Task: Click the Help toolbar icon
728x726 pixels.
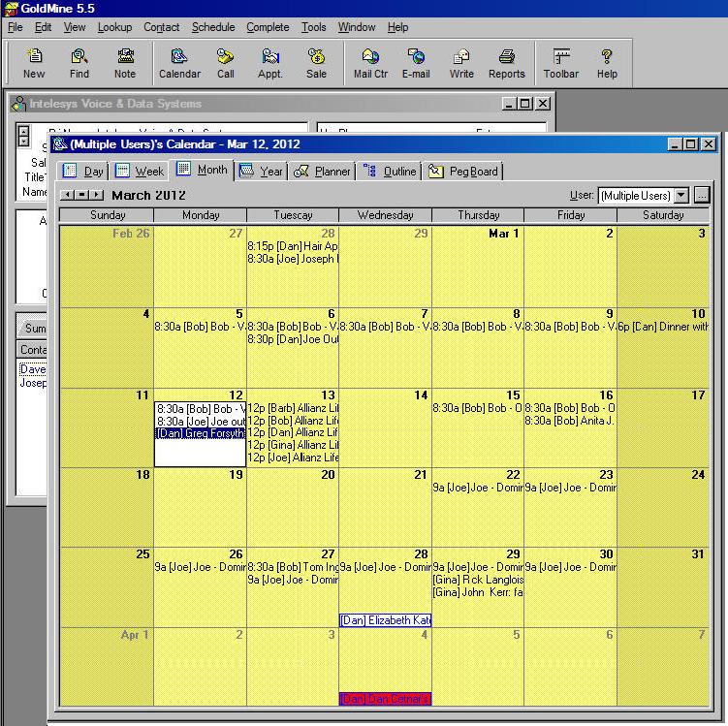Action: [607, 63]
